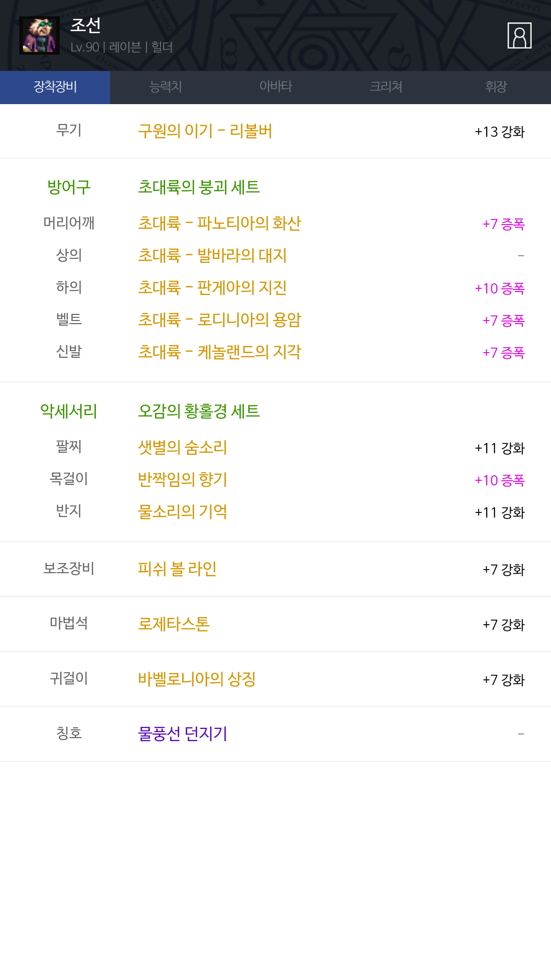551x980 pixels.
Task: Open the 피쉬 볼 라인 sub equipment
Action: [178, 569]
